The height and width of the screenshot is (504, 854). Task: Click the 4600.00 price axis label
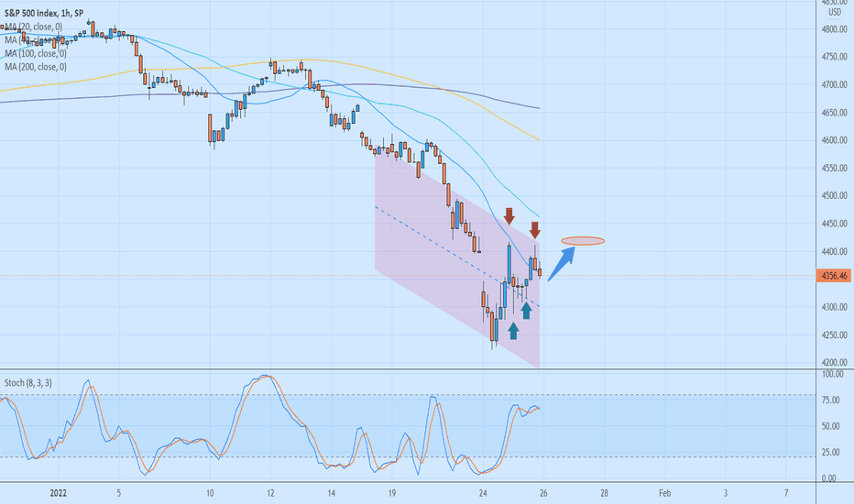click(835, 140)
